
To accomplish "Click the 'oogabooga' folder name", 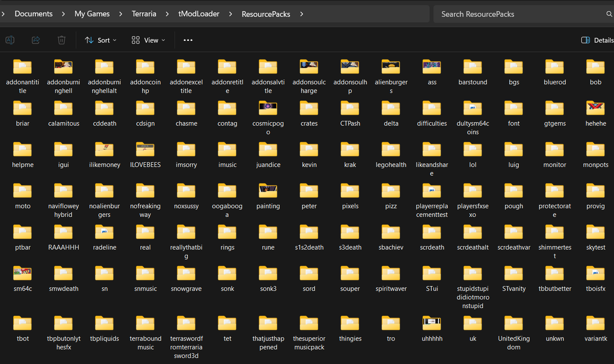I will 227,210.
